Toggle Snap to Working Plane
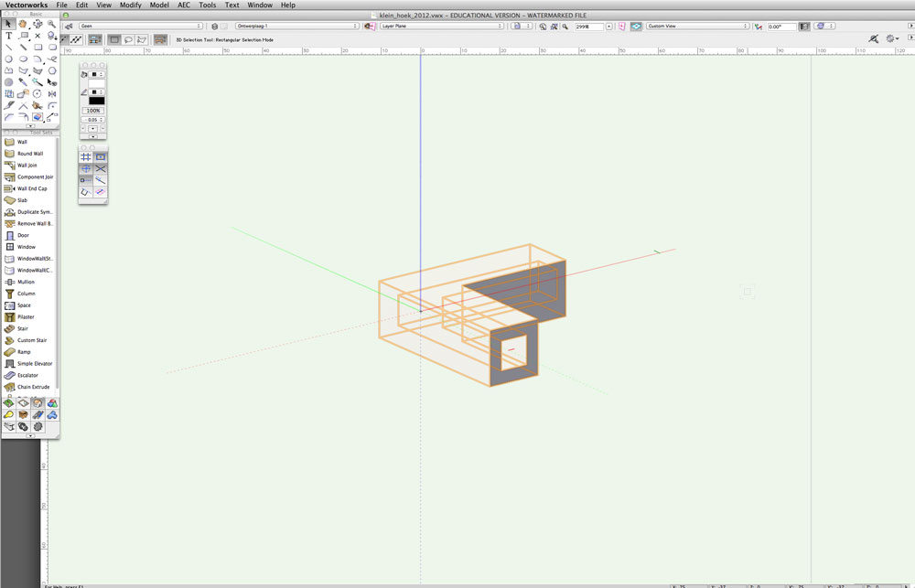915x588 pixels. coord(101,192)
